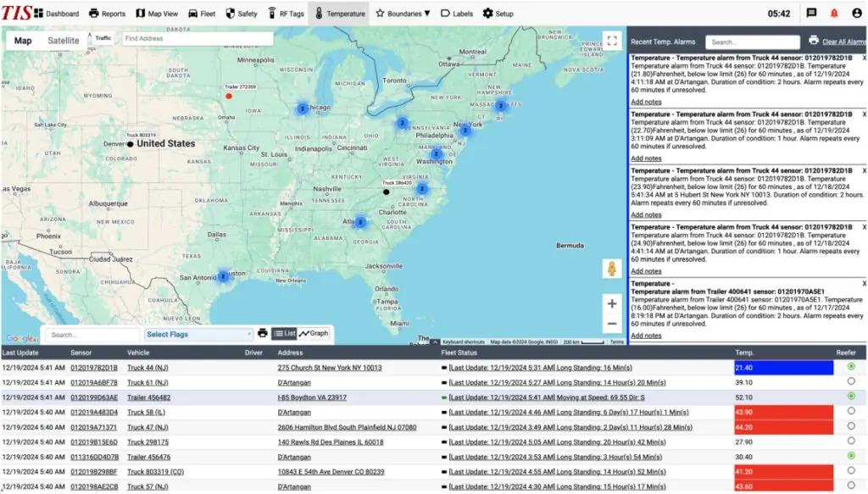Image resolution: width=868 pixels, height=494 pixels.
Task: Print recent temperature alarms with printer icon
Action: pyautogui.click(x=813, y=41)
